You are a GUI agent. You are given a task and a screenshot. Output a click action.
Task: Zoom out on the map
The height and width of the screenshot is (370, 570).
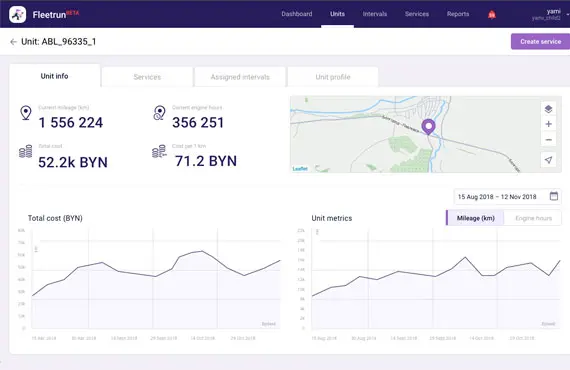pos(548,140)
